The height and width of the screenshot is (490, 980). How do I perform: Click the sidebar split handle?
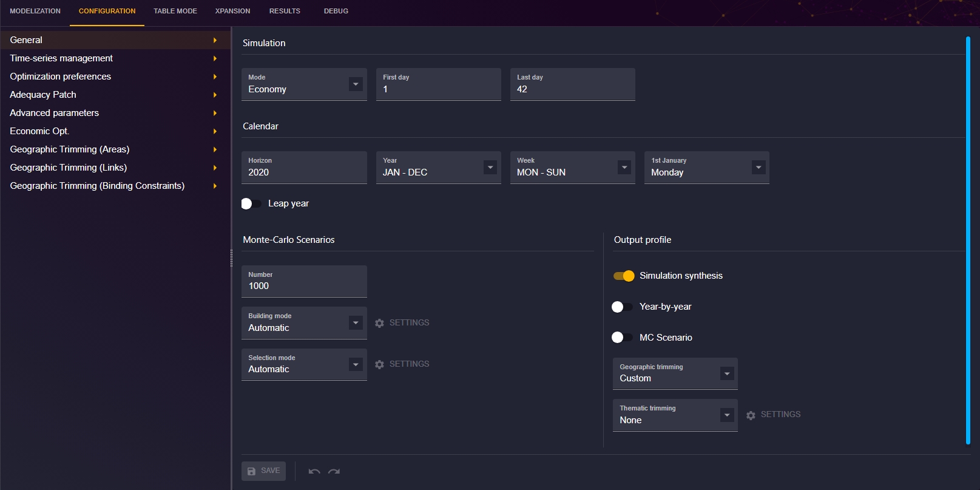click(x=231, y=258)
